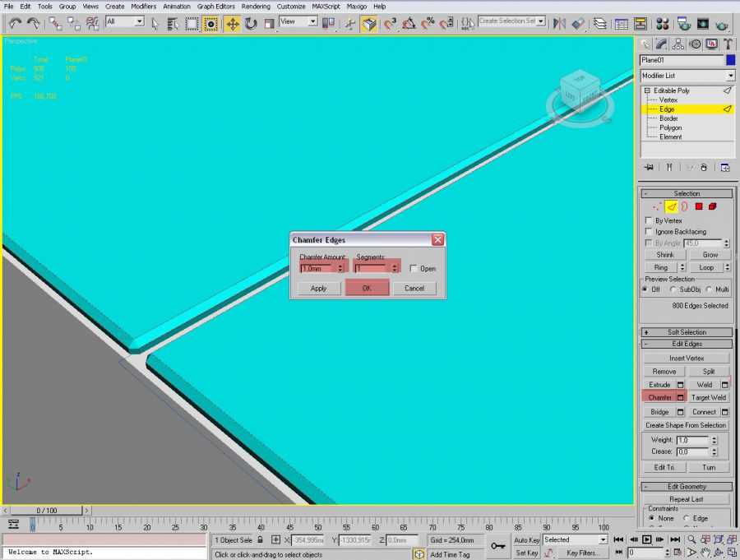
Task: Enable Ignore Backfacing checkbox
Action: (x=649, y=232)
